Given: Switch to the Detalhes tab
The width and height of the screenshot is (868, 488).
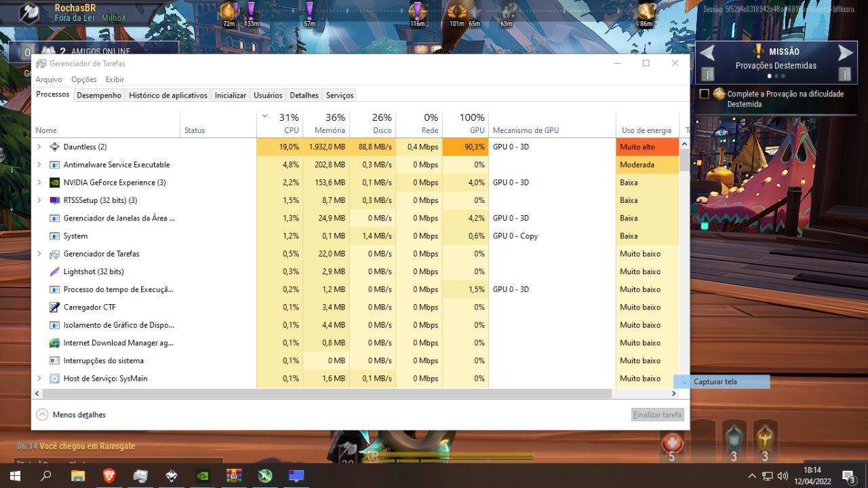Looking at the screenshot, I should click(304, 95).
